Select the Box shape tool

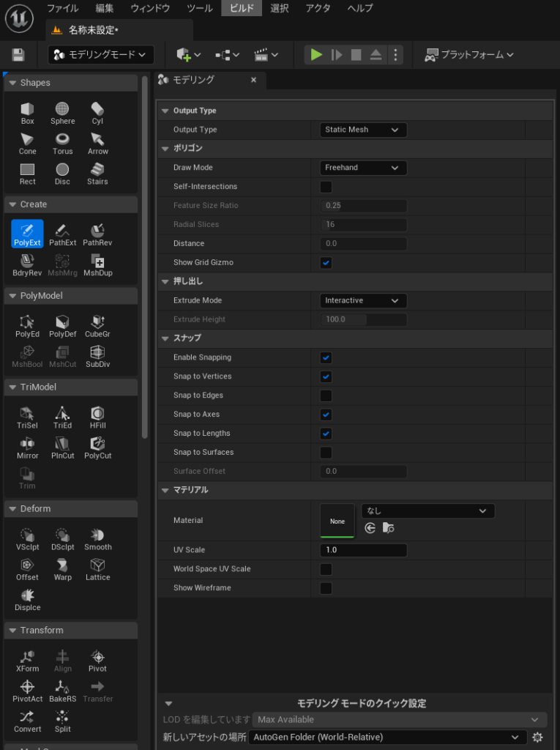[27, 114]
